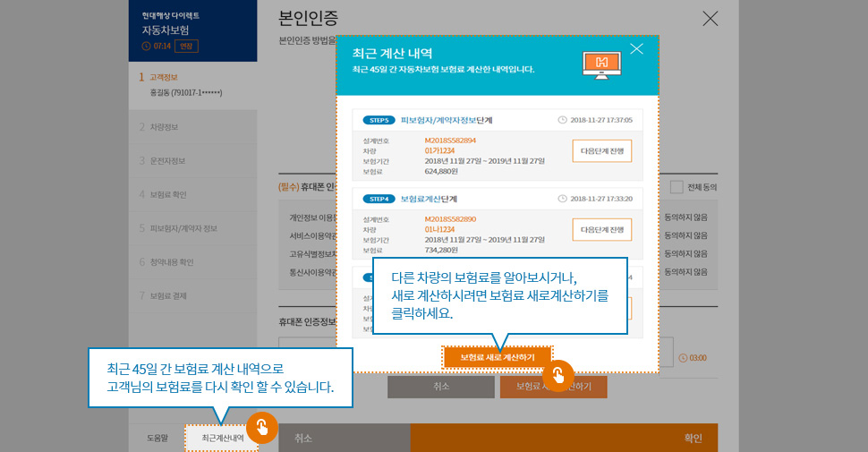Image resolution: width=868 pixels, height=452 pixels.
Task: Click the 현대해상 다이렉트 자동차보험 title
Action: (x=171, y=24)
